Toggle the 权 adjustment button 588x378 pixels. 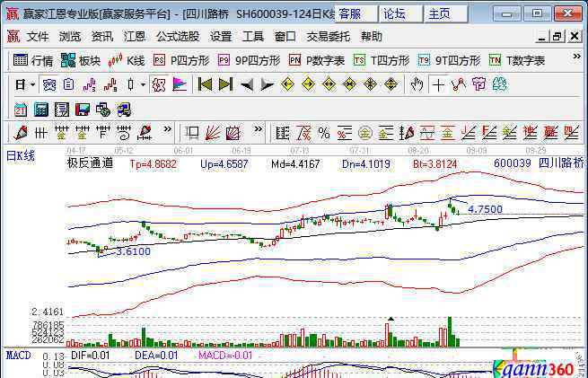159,84
